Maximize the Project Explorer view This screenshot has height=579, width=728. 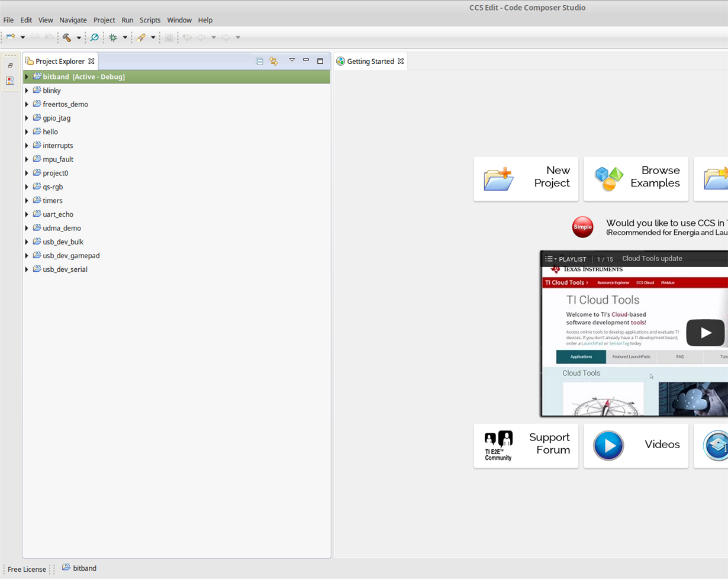click(x=320, y=60)
